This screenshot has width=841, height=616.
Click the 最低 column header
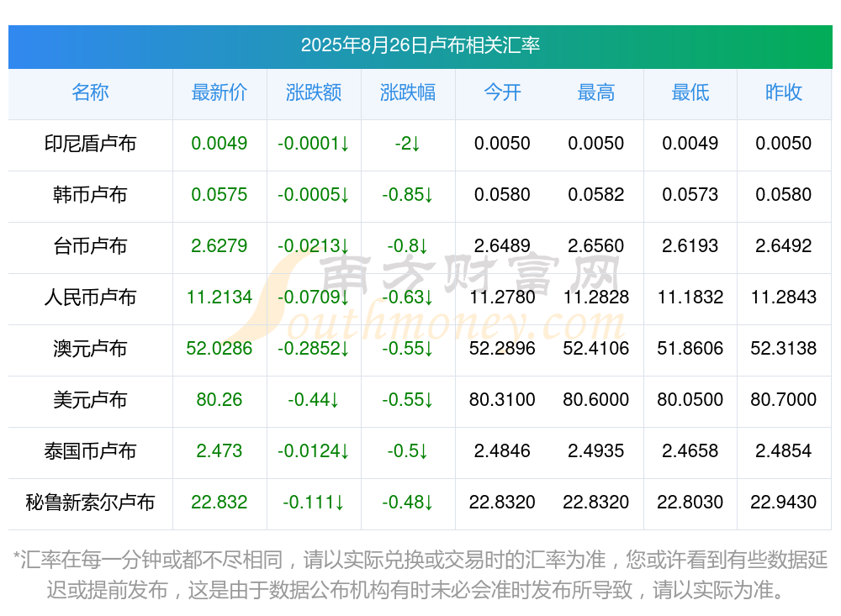(x=690, y=92)
